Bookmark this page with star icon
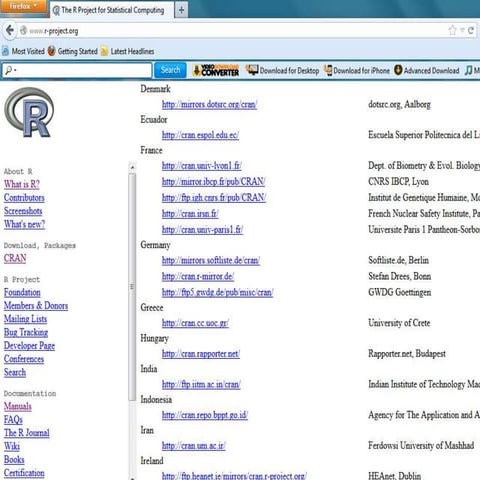The width and height of the screenshot is (480, 480). pos(452,30)
